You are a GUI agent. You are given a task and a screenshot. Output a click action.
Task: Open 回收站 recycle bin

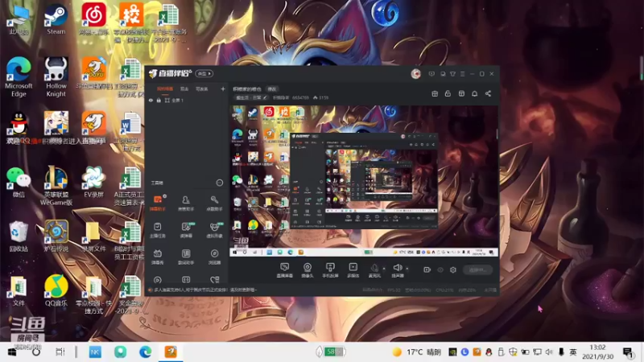coord(19,237)
